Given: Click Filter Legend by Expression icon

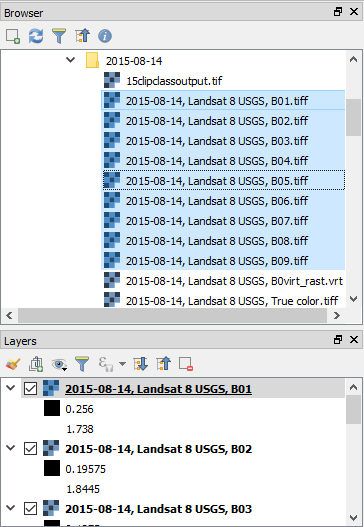Looking at the screenshot, I should tap(105, 364).
